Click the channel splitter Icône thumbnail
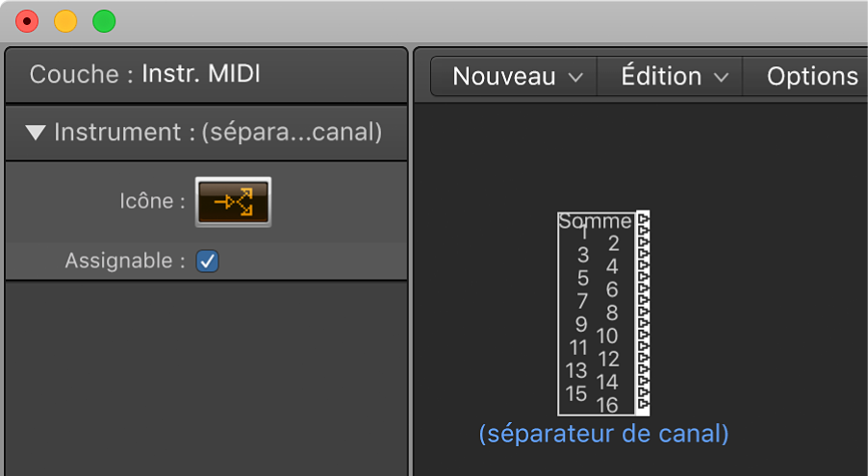 tap(233, 202)
